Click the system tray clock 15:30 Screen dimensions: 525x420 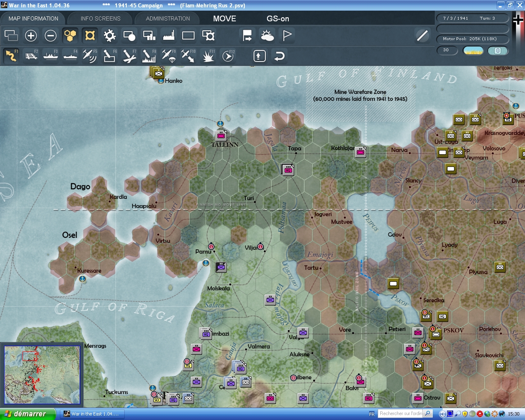click(514, 414)
